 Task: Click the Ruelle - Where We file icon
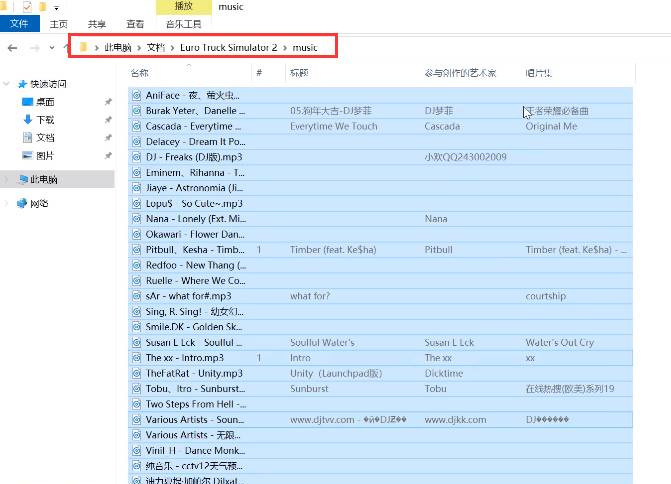[x=137, y=281]
